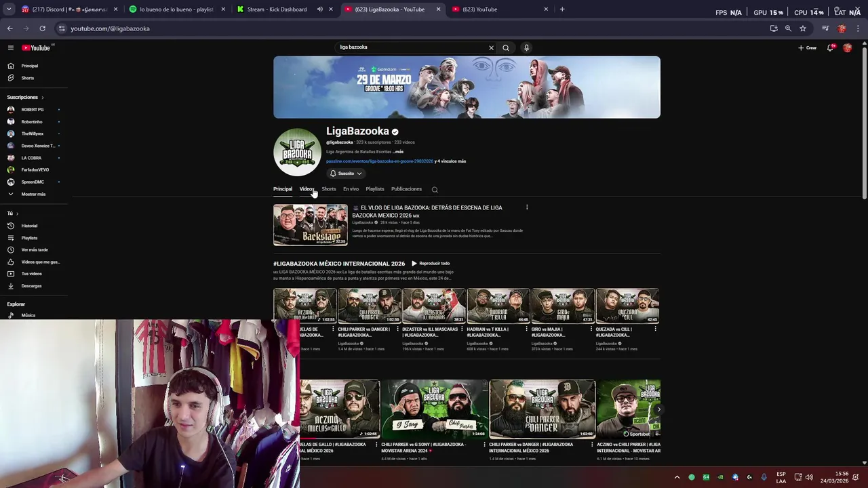Mute the Kick Dashboard tab audio icon
The height and width of the screenshot is (488, 868).
(x=320, y=9)
